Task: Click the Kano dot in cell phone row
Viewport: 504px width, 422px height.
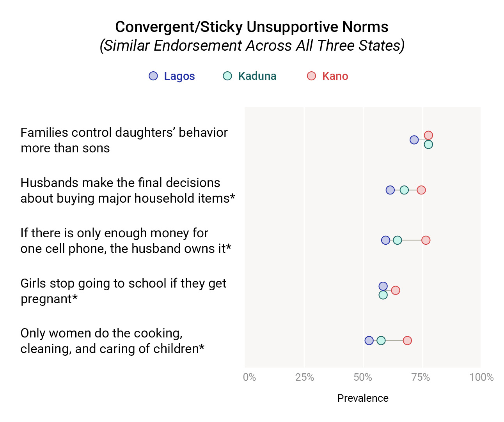Action: (x=426, y=240)
